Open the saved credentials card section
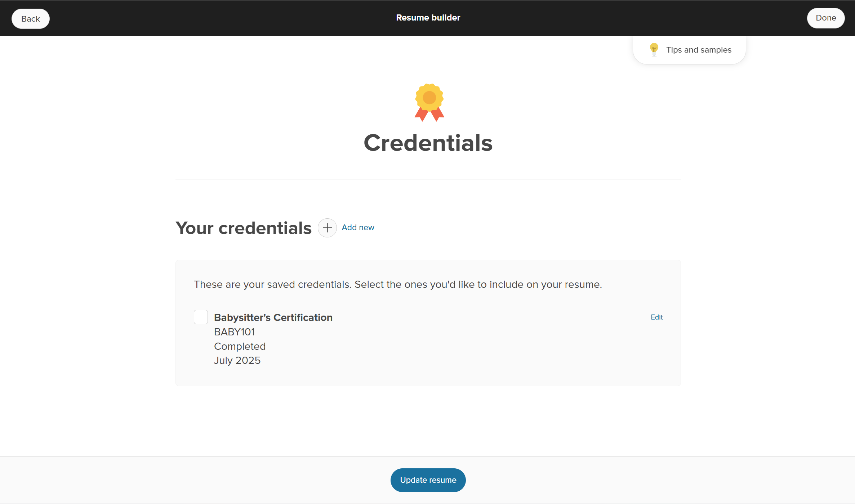 pyautogui.click(x=428, y=323)
